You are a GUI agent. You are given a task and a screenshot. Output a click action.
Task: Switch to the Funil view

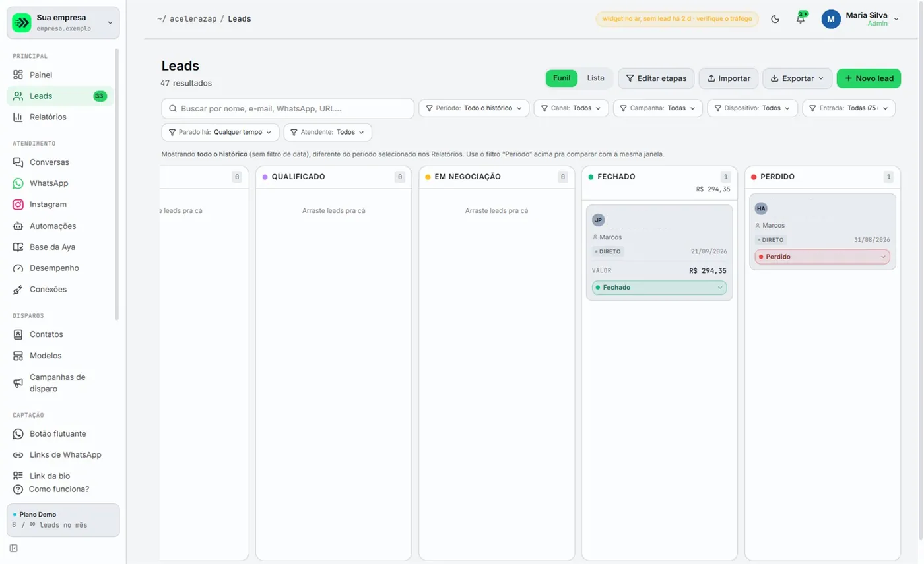coord(562,78)
